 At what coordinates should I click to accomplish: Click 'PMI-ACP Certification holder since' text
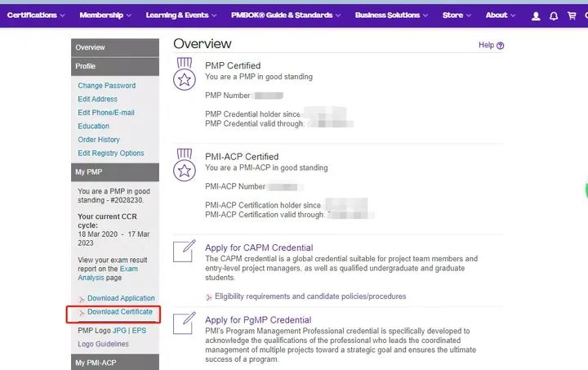coord(263,206)
